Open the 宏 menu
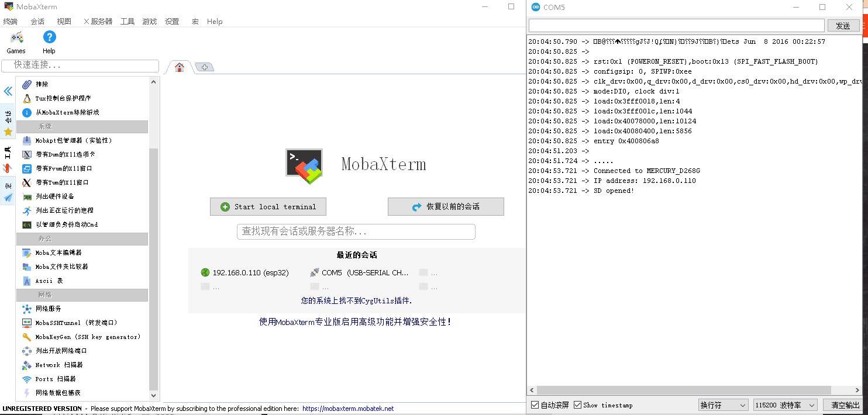868x415 pixels. click(x=195, y=22)
